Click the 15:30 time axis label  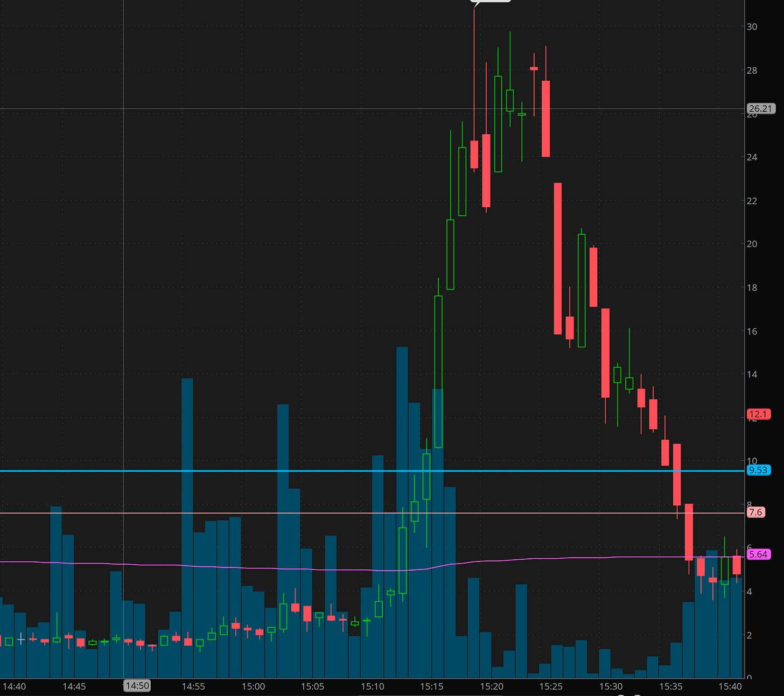point(611,686)
